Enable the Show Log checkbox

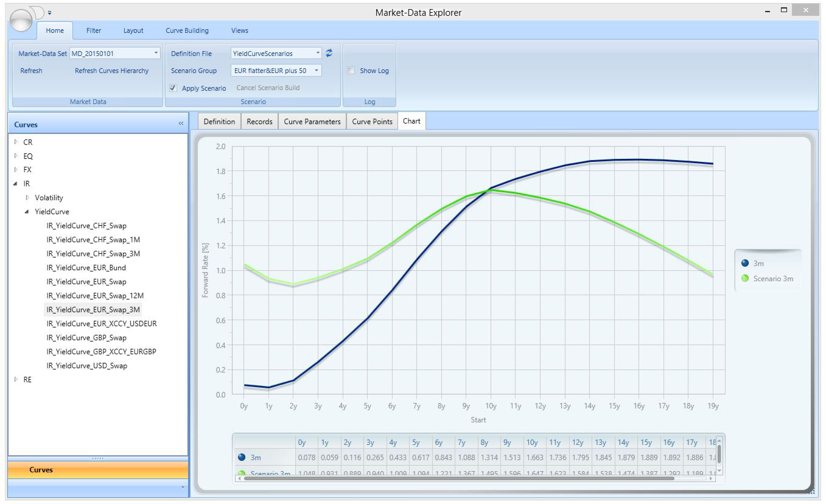(351, 71)
